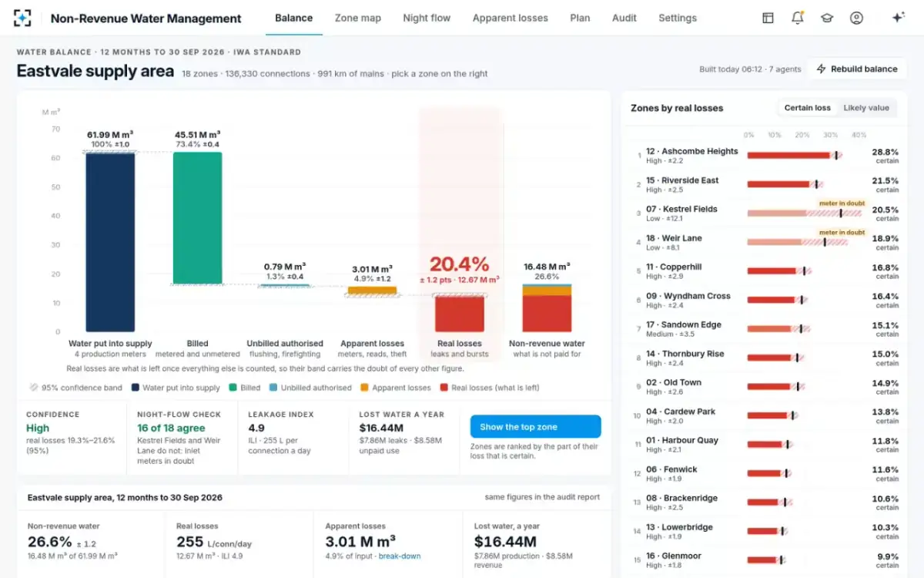Select zone 18 · Weir Lane
The height and width of the screenshot is (578, 924).
click(765, 243)
